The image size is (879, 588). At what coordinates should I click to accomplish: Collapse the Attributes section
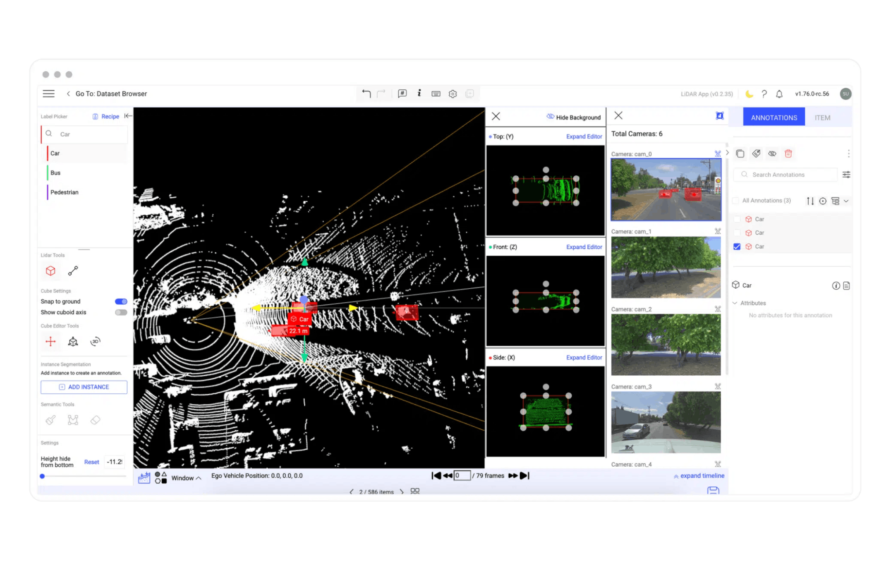pos(735,303)
